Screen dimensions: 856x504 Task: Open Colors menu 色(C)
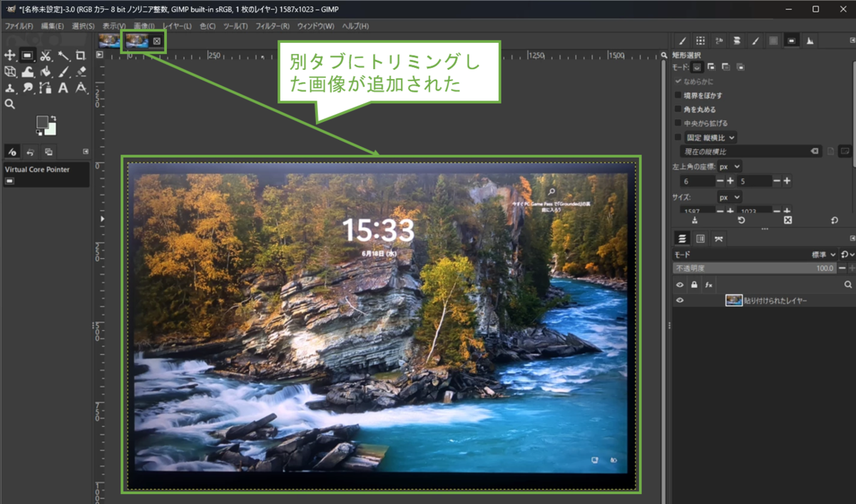point(208,26)
